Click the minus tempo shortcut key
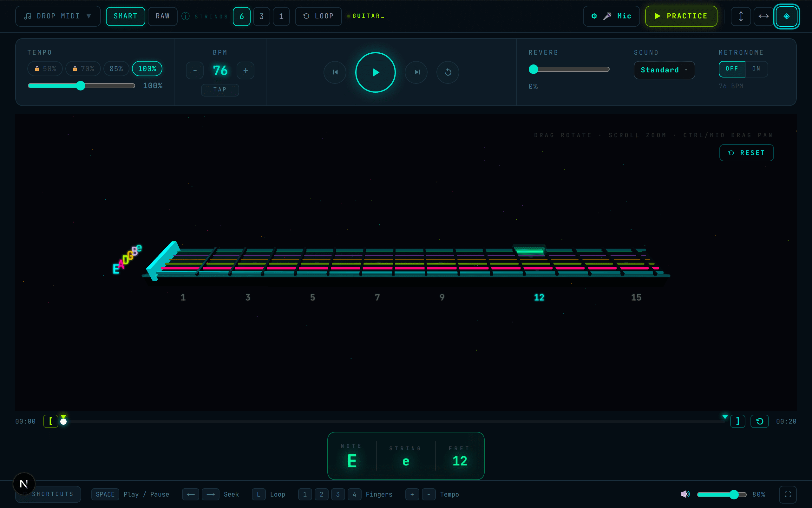This screenshot has width=812, height=508. click(x=429, y=494)
